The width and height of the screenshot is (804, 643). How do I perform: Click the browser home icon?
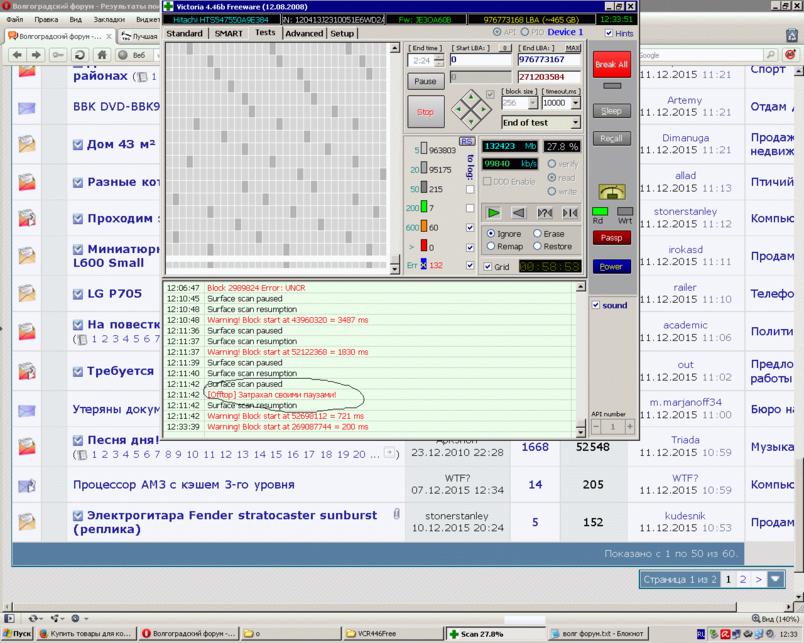103,55
